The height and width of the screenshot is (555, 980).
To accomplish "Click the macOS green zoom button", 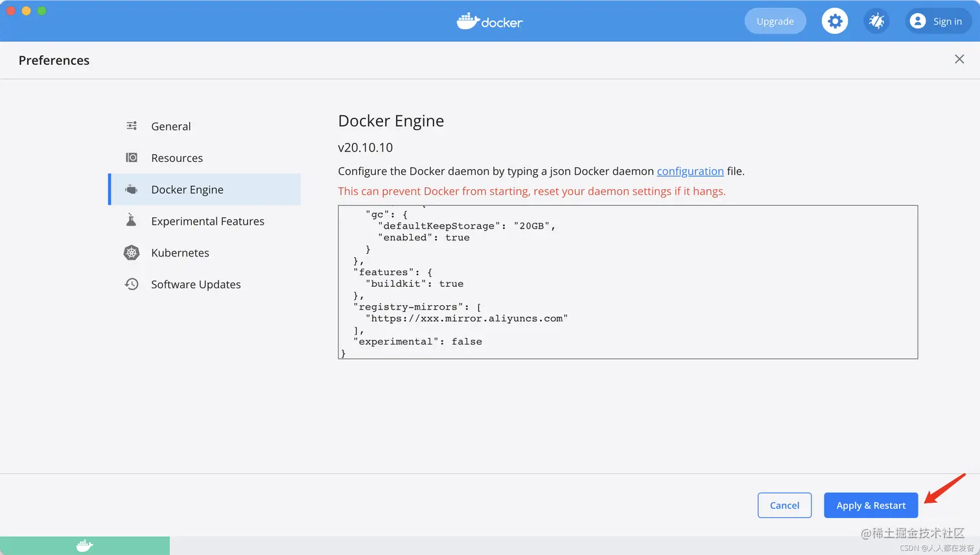I will [41, 11].
